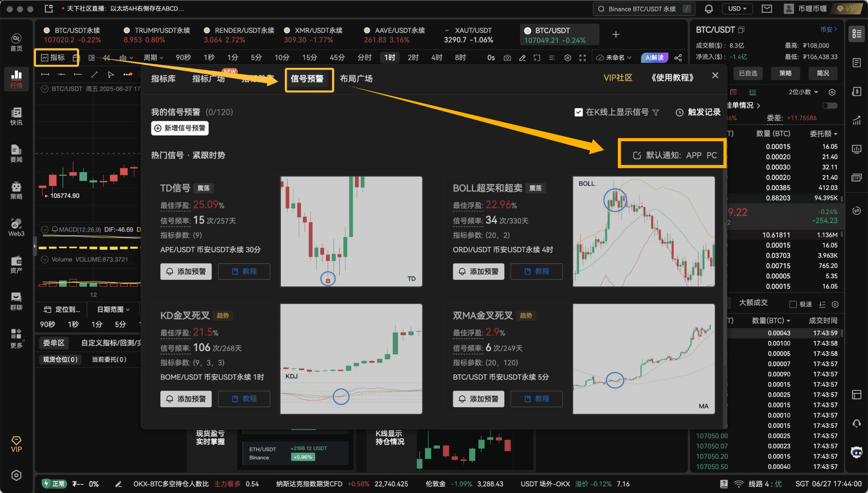The height and width of the screenshot is (493, 868).
Task: Open the 首页 home sidebar icon
Action: click(x=16, y=42)
